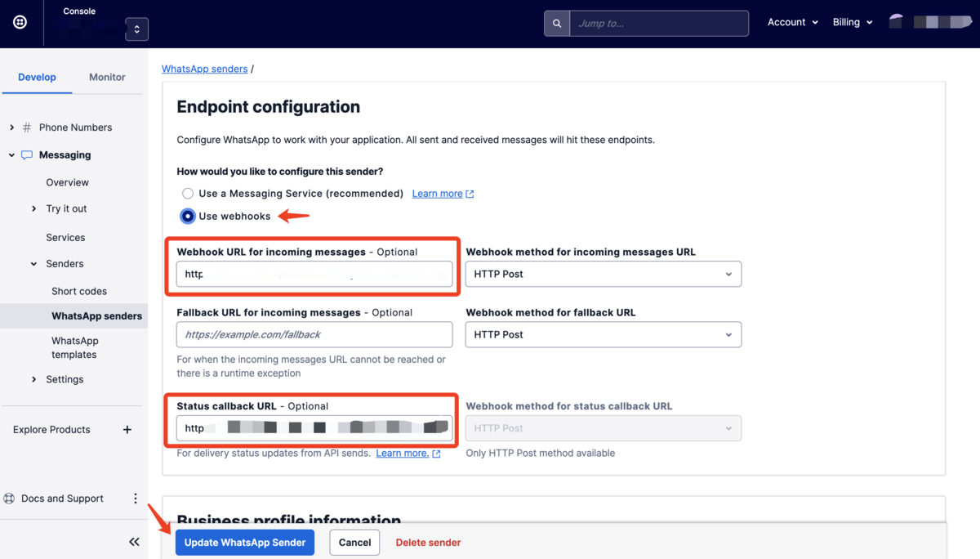980x559 pixels.
Task: Click the Cancel button
Action: click(354, 543)
